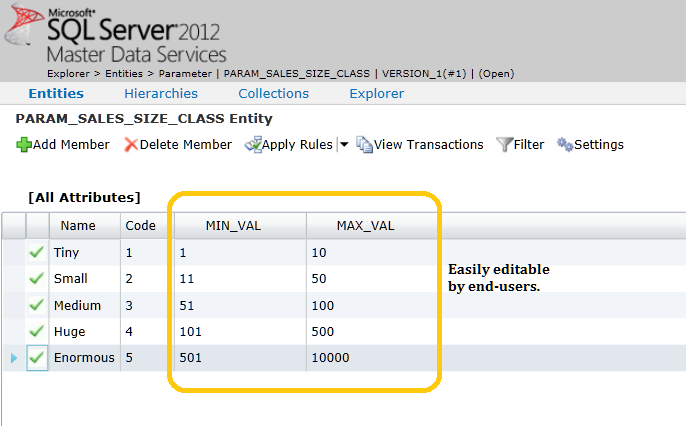Select the Entities tab
Screen dimensions: 686x431
56,93
